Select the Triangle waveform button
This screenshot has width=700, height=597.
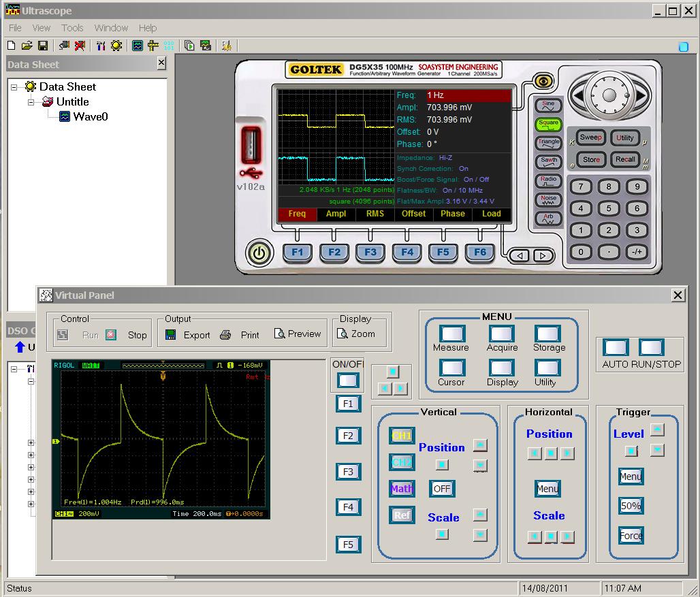548,143
